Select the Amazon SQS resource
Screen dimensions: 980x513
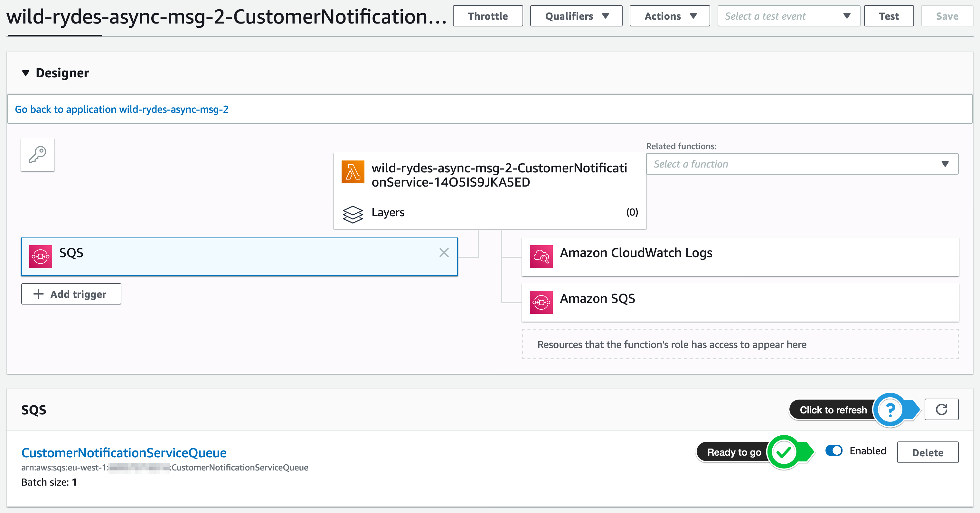[740, 302]
